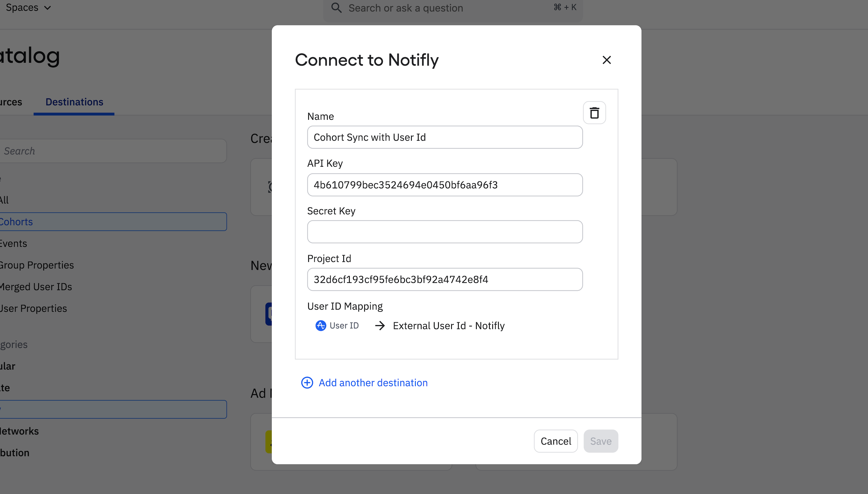868x494 pixels.
Task: Click the arrow icon in User ID Mapping row
Action: [x=380, y=325]
